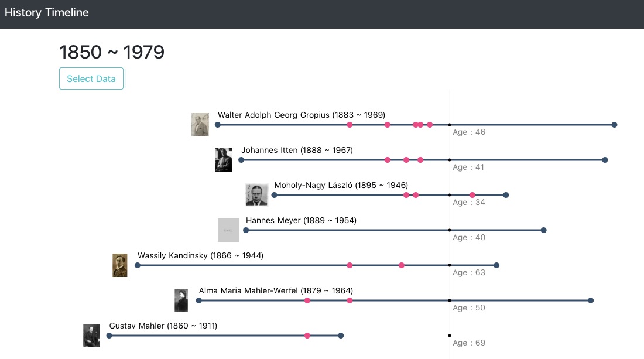The width and height of the screenshot is (644, 359).
Task: Click the endpoint dot on Hannes Meyer's timeline
Action: [x=543, y=230]
